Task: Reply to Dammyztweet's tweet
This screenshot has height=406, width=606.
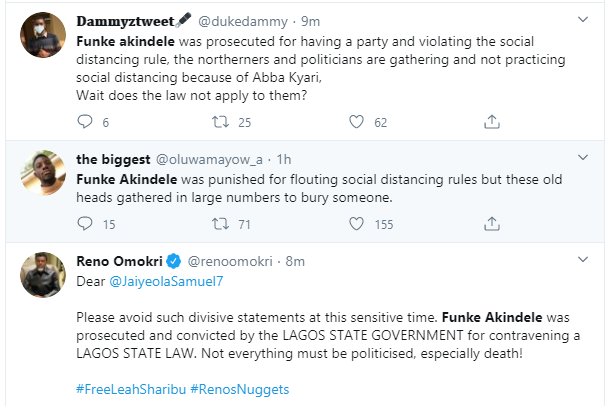Action: [85, 123]
